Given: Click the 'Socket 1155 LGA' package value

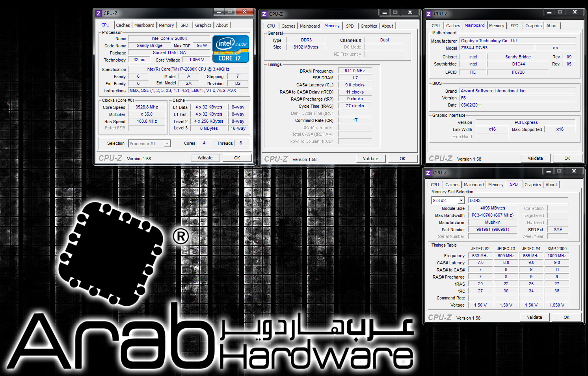Looking at the screenshot, I should click(169, 53).
